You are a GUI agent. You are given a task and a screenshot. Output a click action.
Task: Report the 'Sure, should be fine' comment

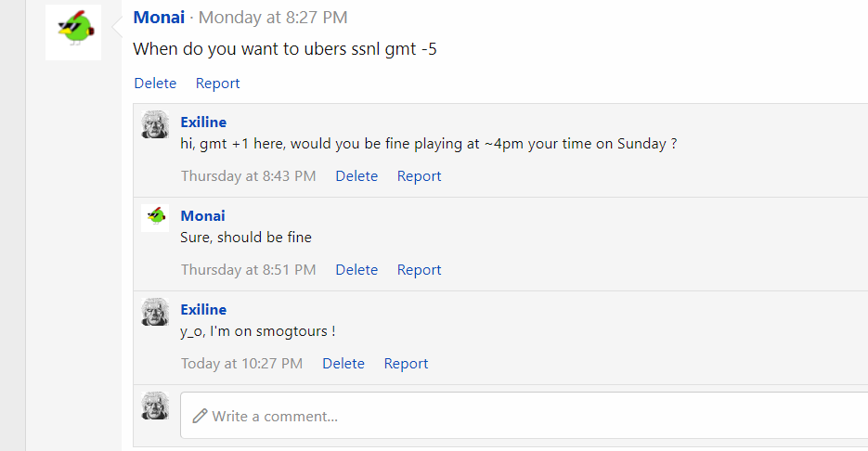(419, 269)
